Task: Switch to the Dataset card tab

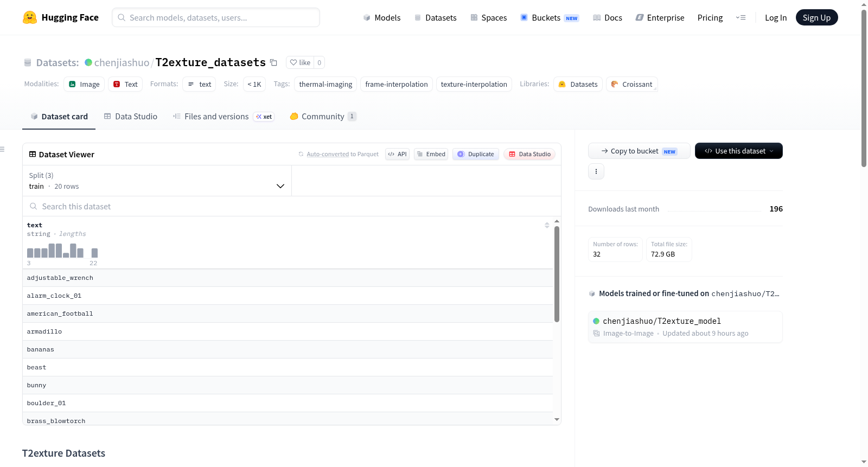Action: coord(59,117)
